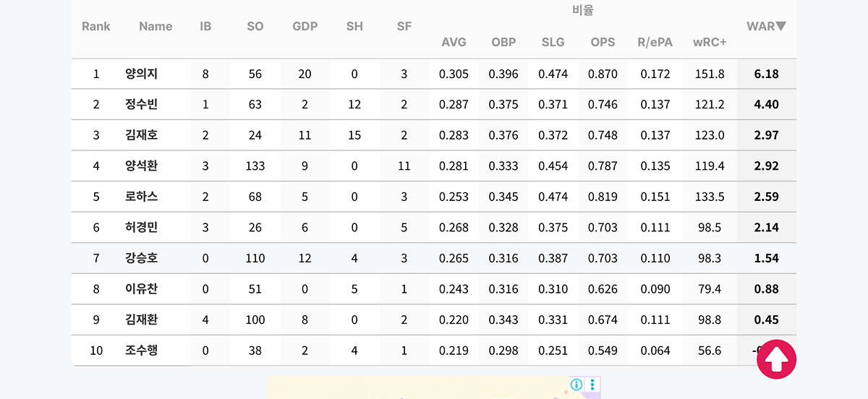Viewport: 868px width, 399px height.
Task: Open player 김재호 profile link
Action: click(141, 135)
